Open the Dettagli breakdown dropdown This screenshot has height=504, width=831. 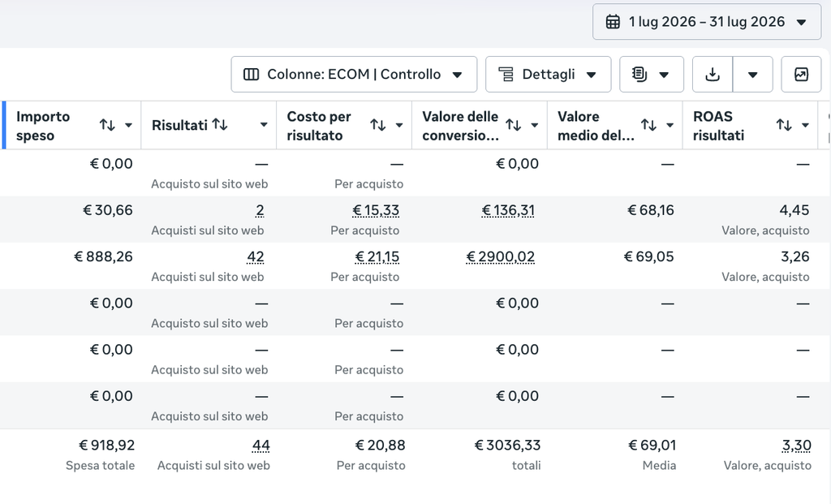[x=548, y=74]
